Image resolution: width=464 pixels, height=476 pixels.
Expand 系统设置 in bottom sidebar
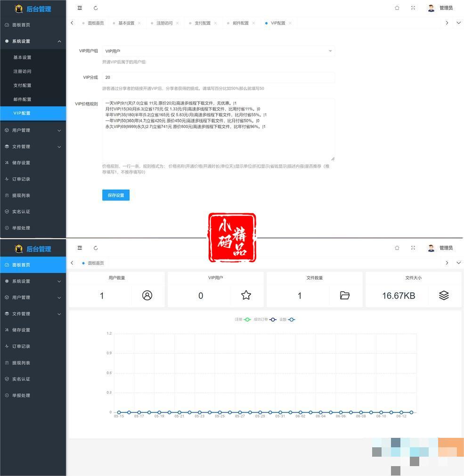[x=33, y=281]
